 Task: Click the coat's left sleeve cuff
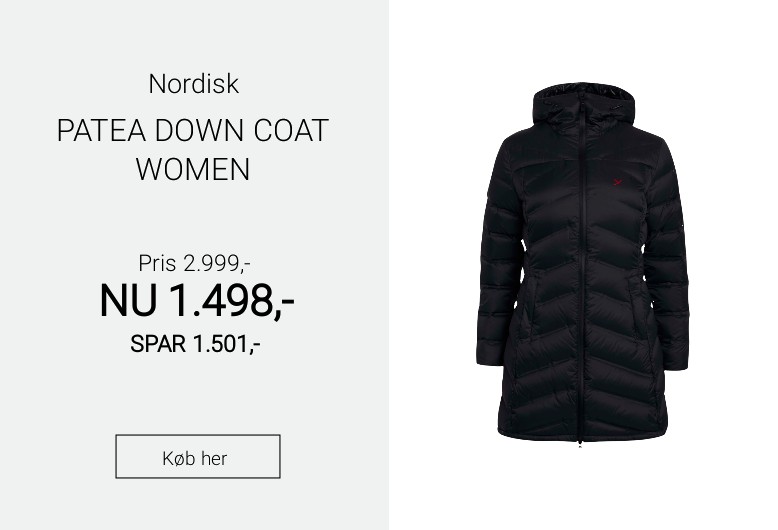coord(491,355)
